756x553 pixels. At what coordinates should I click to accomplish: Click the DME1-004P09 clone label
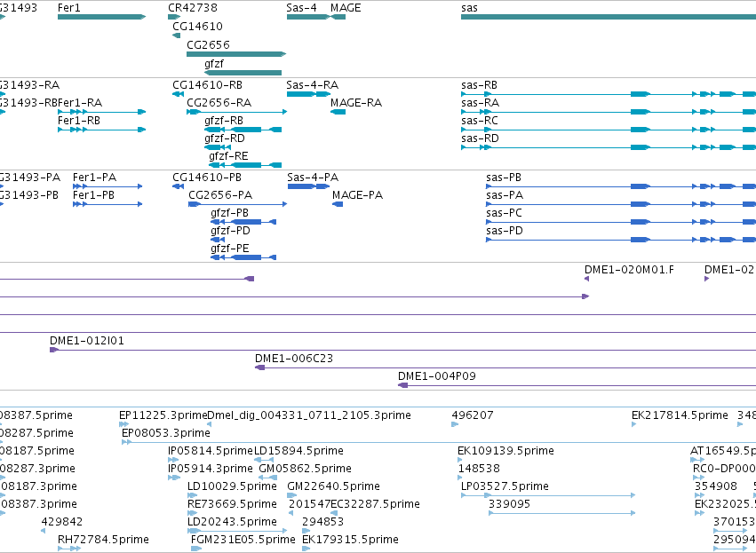437,376
